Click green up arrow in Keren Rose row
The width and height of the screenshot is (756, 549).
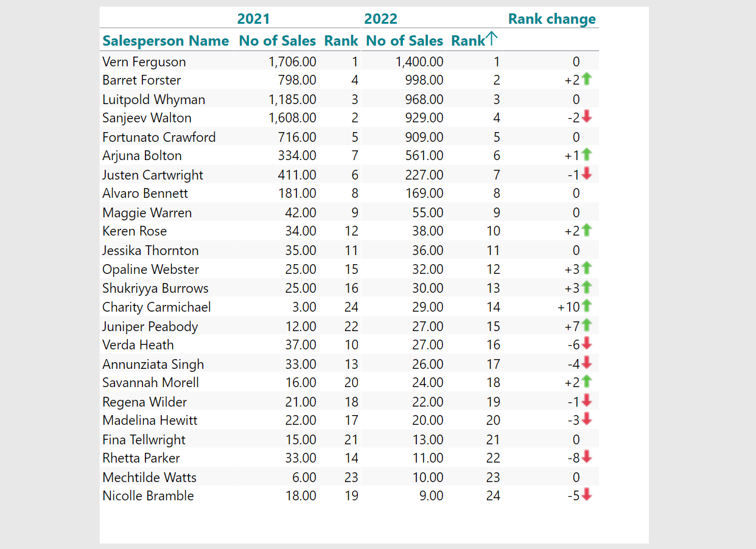587,231
